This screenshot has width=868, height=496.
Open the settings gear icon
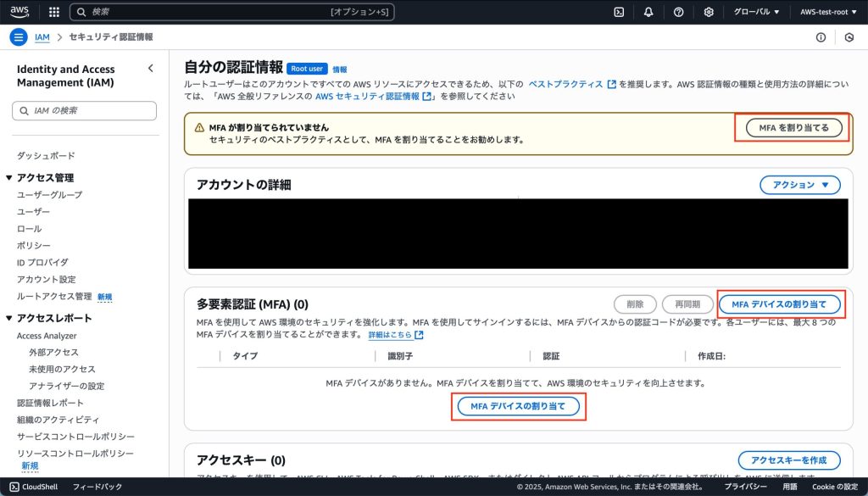pos(709,12)
